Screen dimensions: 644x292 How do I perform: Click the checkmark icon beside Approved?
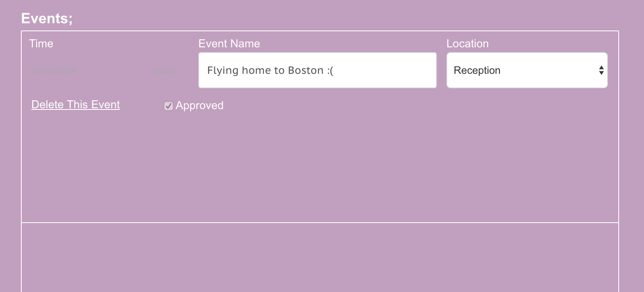[x=169, y=106]
